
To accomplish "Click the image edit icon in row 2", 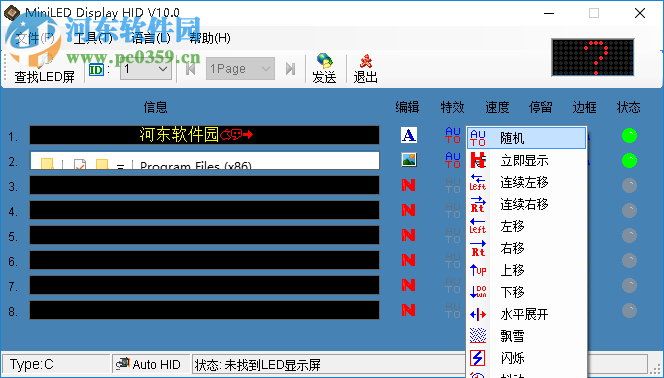I will [x=409, y=160].
